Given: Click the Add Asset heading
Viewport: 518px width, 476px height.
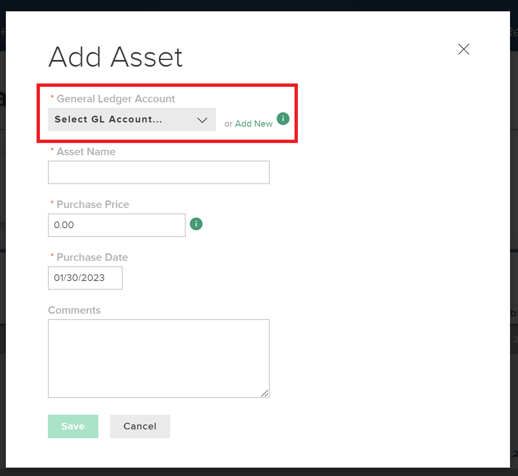Looking at the screenshot, I should 115,57.
